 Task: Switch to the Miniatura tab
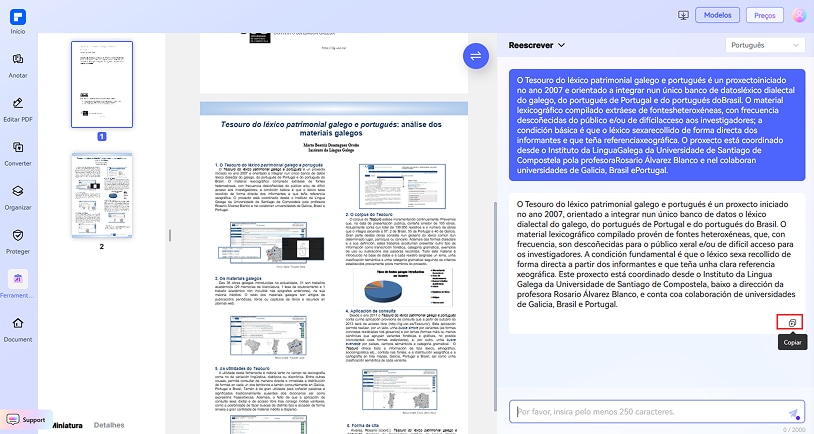[x=67, y=425]
